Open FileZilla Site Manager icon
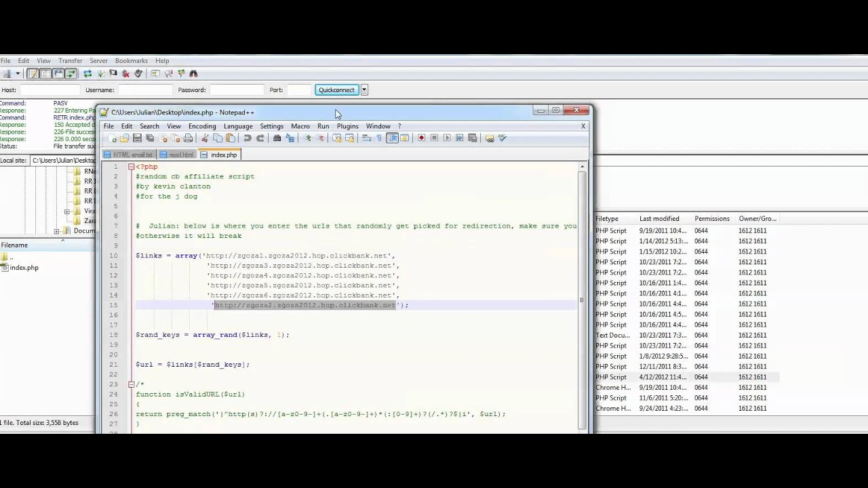 coord(7,73)
